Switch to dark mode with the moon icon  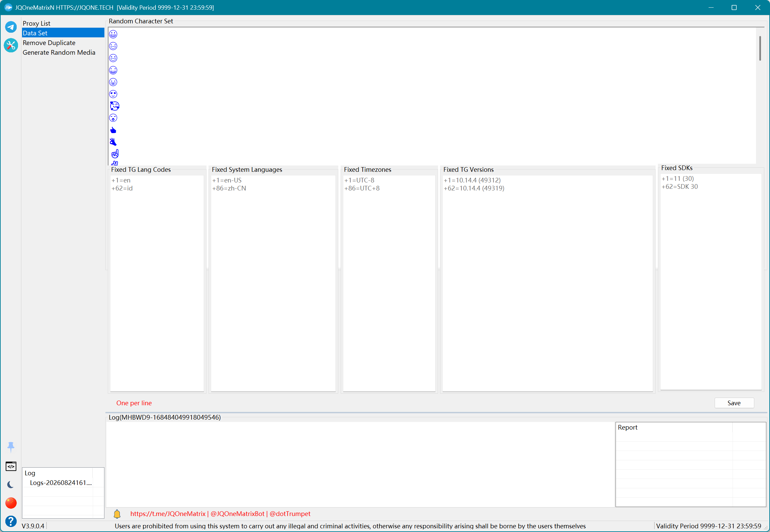11,484
